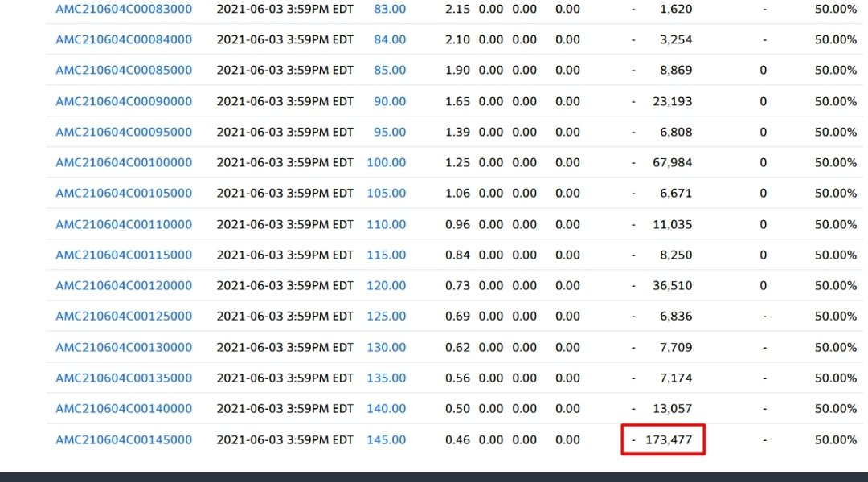
Task: Open contract AMC210604C00115000
Action: click(x=124, y=255)
